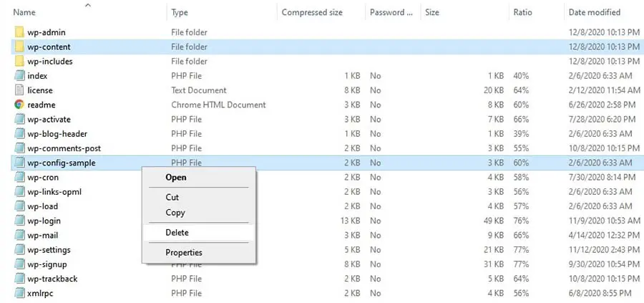The width and height of the screenshot is (644, 303).
Task: Click the Chrome icon beside readme
Action: 19,105
